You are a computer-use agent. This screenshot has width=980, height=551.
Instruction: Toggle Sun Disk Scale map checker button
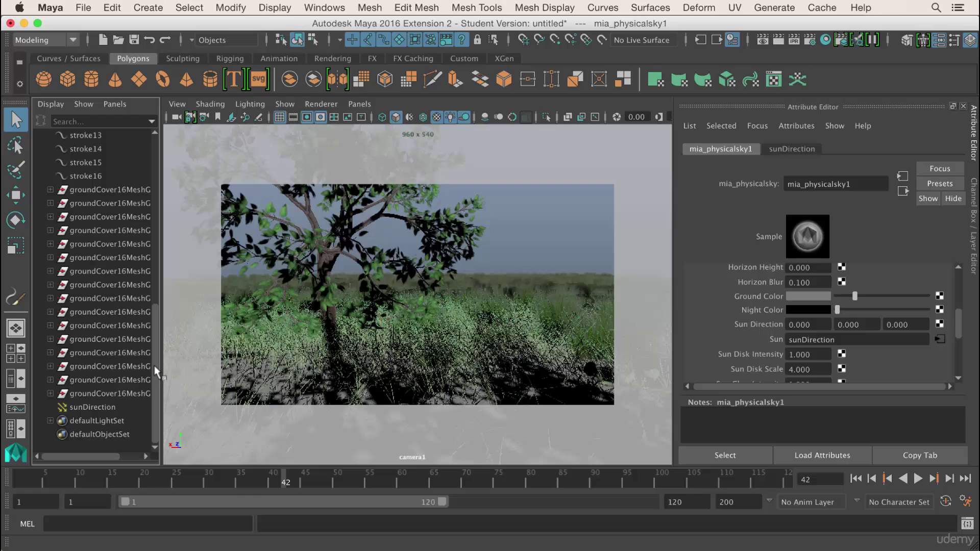click(842, 368)
